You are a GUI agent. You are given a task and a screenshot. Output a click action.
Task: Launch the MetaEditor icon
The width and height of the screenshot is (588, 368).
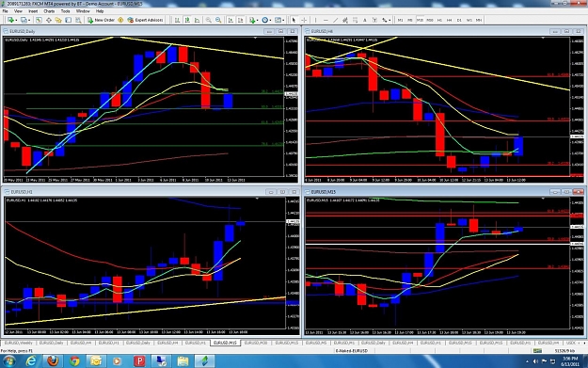(120, 20)
